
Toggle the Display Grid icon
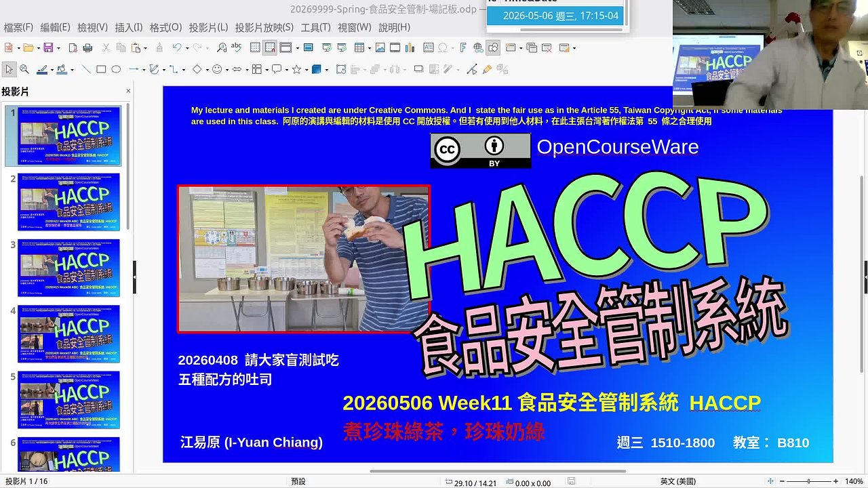[x=255, y=47]
